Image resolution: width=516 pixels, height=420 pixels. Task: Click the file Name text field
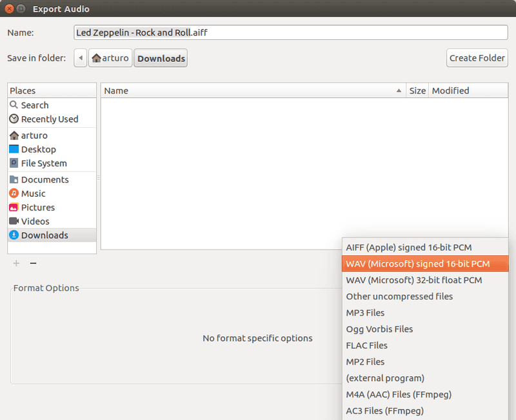290,33
